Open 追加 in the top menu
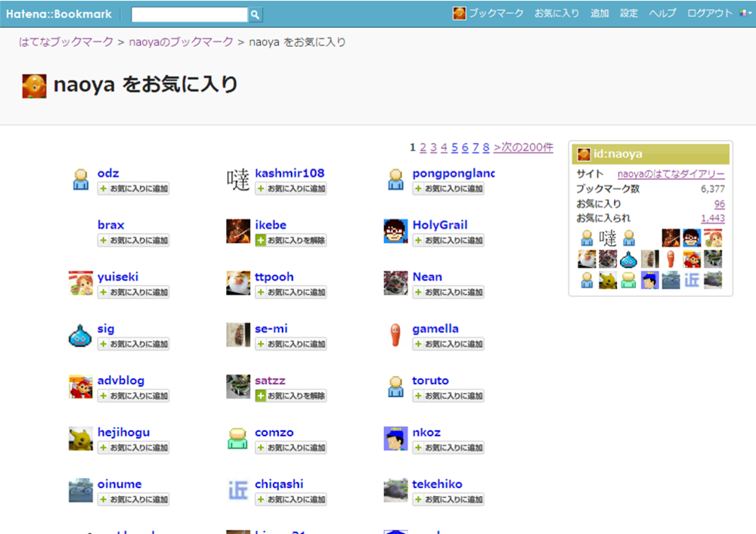 point(600,14)
